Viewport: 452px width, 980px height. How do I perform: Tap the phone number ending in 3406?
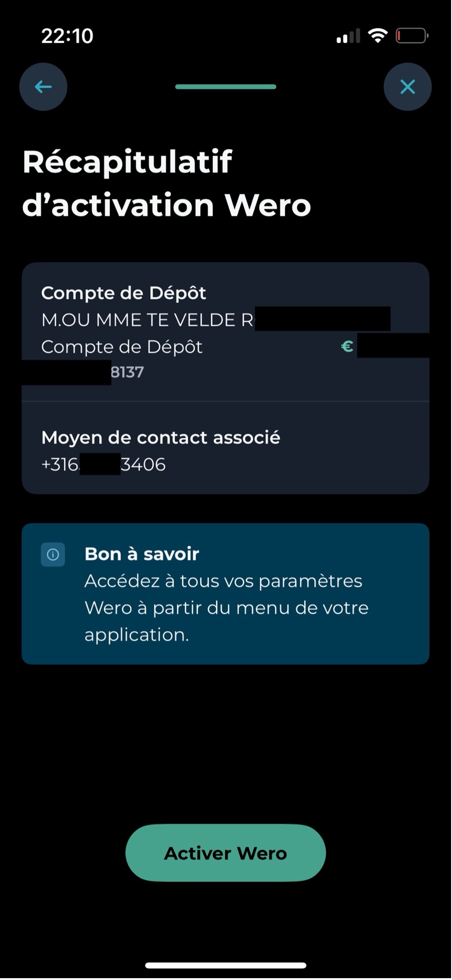point(103,465)
